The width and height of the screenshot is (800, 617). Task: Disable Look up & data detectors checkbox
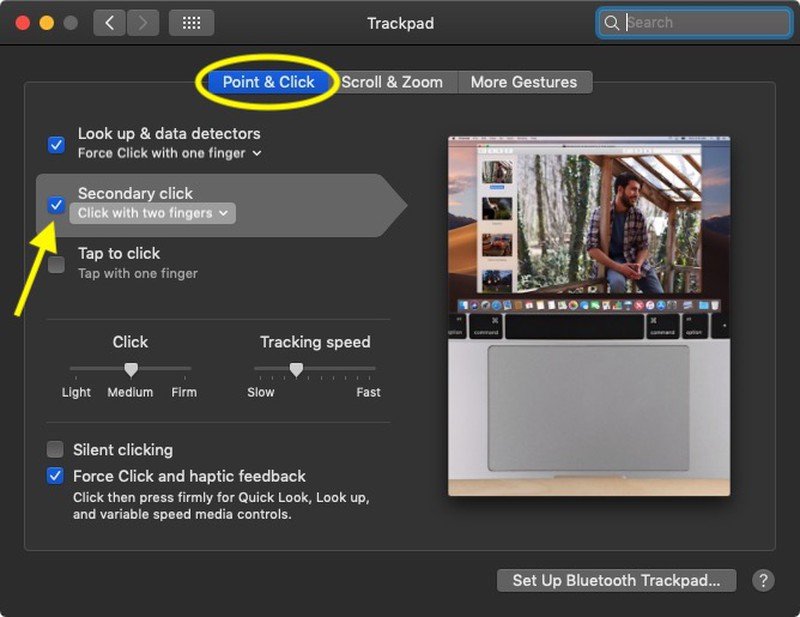[x=56, y=144]
